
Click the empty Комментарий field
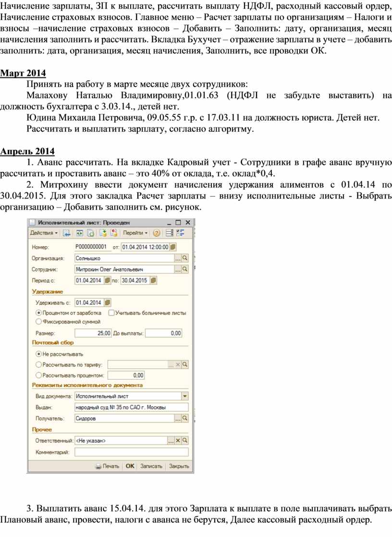tap(132, 452)
